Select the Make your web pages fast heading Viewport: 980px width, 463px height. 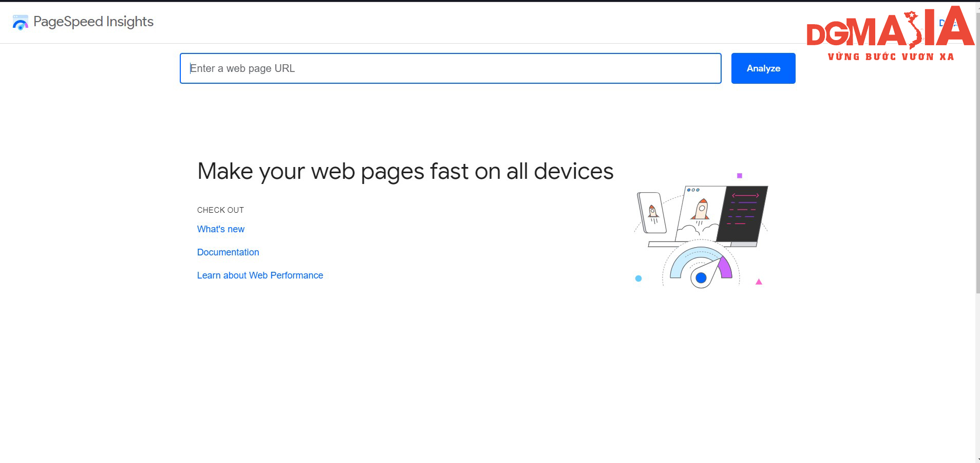pos(405,171)
